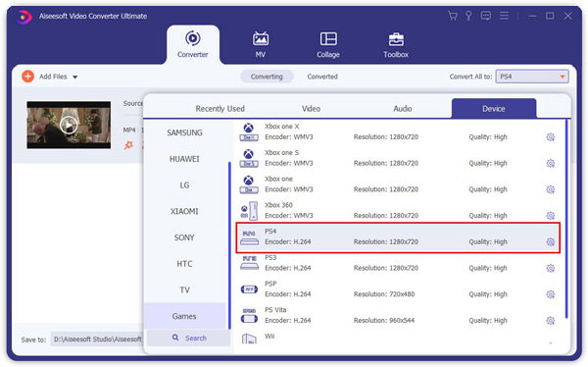Click the search magnifier icon
This screenshot has width=588, height=367.
click(x=175, y=338)
